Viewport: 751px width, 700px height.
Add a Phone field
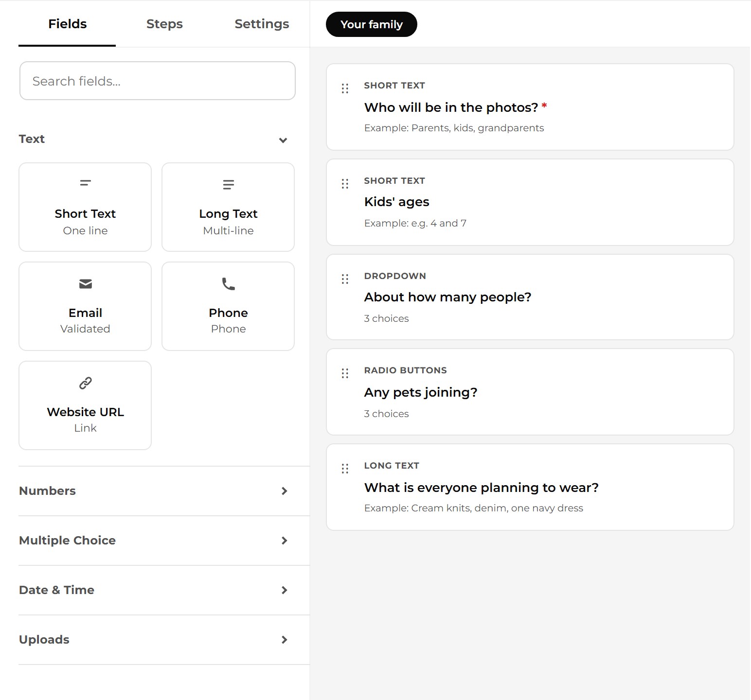[x=228, y=306]
